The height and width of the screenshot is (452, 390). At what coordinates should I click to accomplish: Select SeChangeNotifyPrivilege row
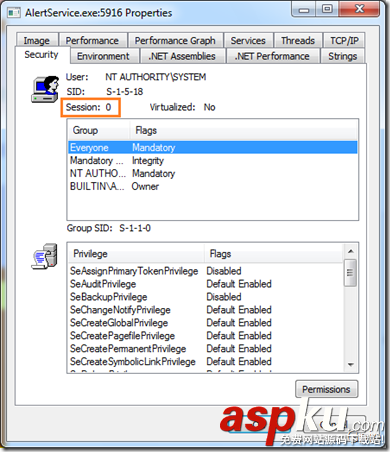pos(205,310)
